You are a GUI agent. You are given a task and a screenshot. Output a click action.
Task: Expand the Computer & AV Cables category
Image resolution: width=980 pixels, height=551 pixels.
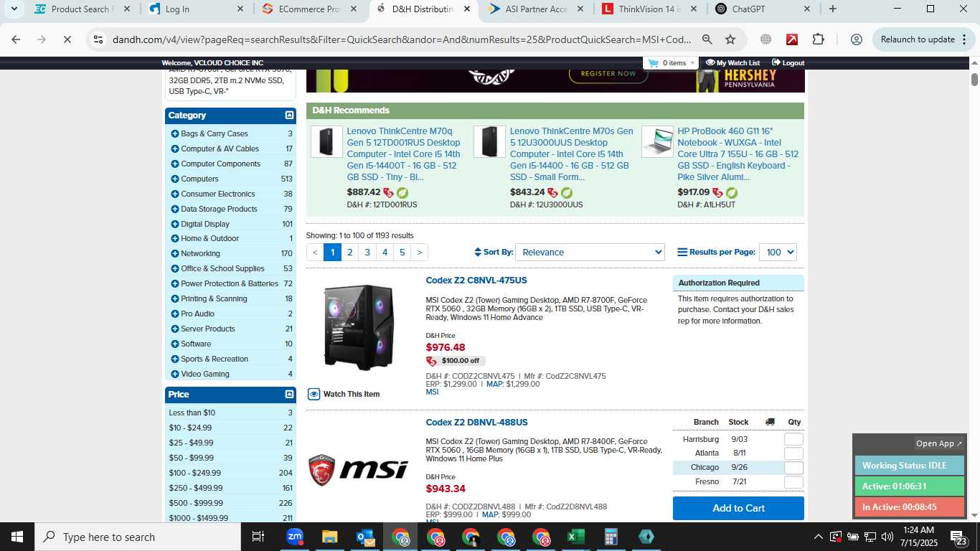(175, 149)
